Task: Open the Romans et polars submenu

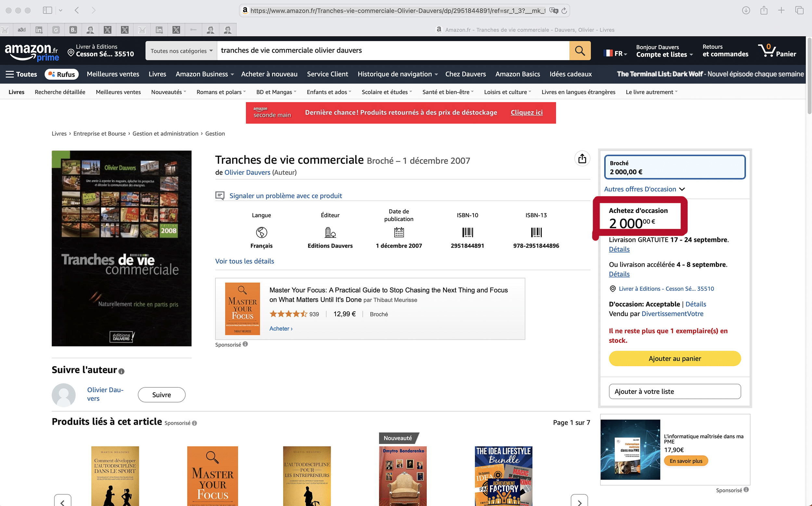Action: point(221,92)
